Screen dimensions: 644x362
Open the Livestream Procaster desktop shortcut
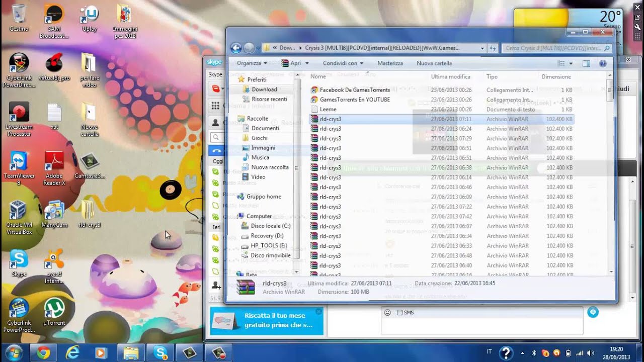(x=19, y=119)
